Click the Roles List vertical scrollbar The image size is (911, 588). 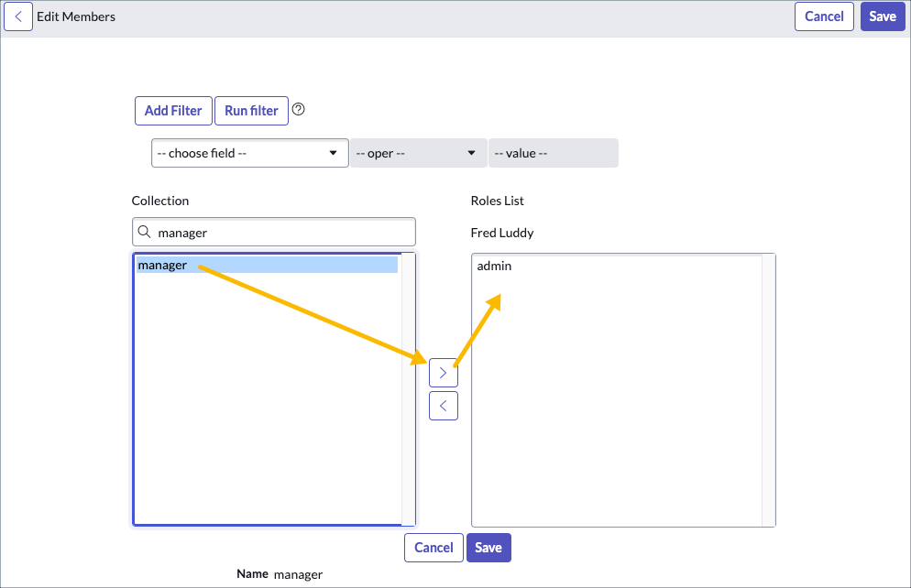[x=768, y=389]
